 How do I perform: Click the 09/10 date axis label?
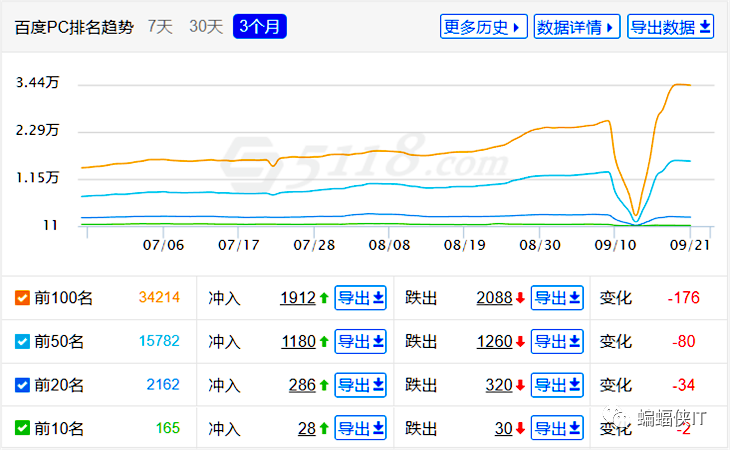615,245
